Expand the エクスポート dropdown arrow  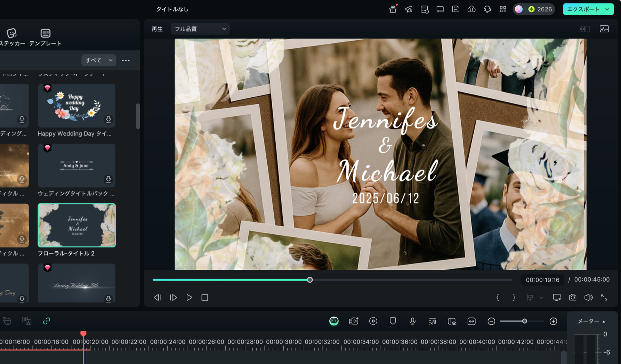click(607, 9)
